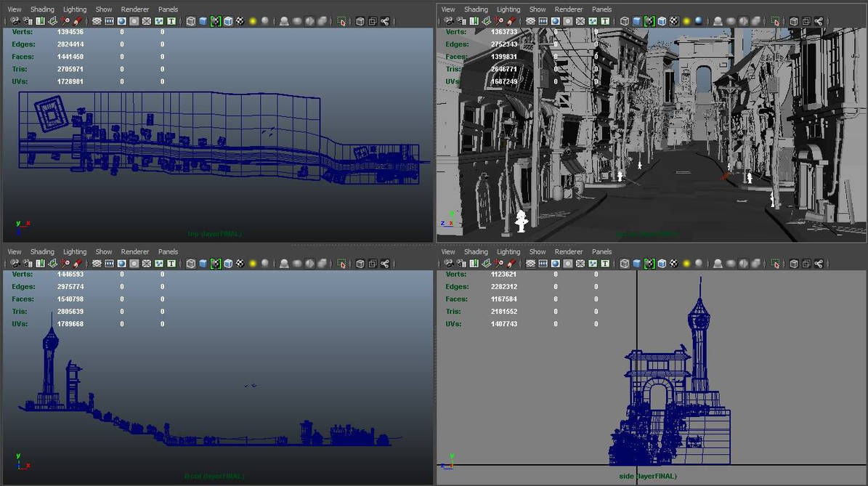
Task: Enable Textured checker icon in front viewport
Action: (x=240, y=264)
